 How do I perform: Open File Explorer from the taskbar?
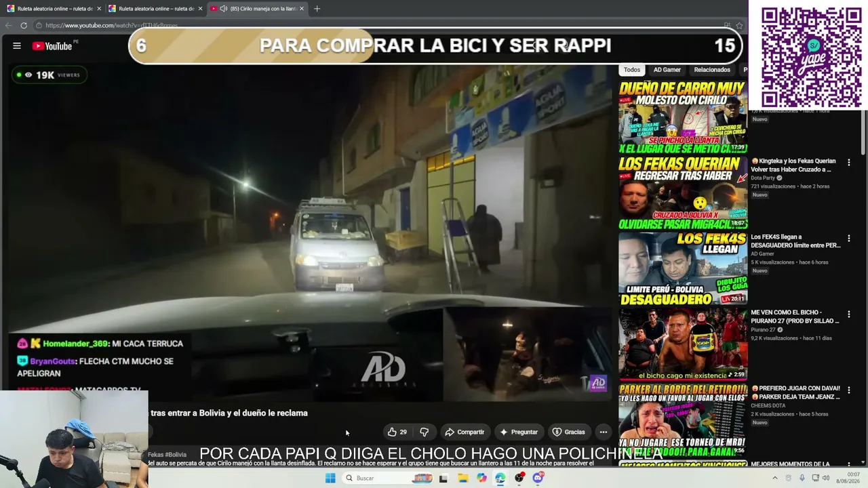(x=462, y=478)
